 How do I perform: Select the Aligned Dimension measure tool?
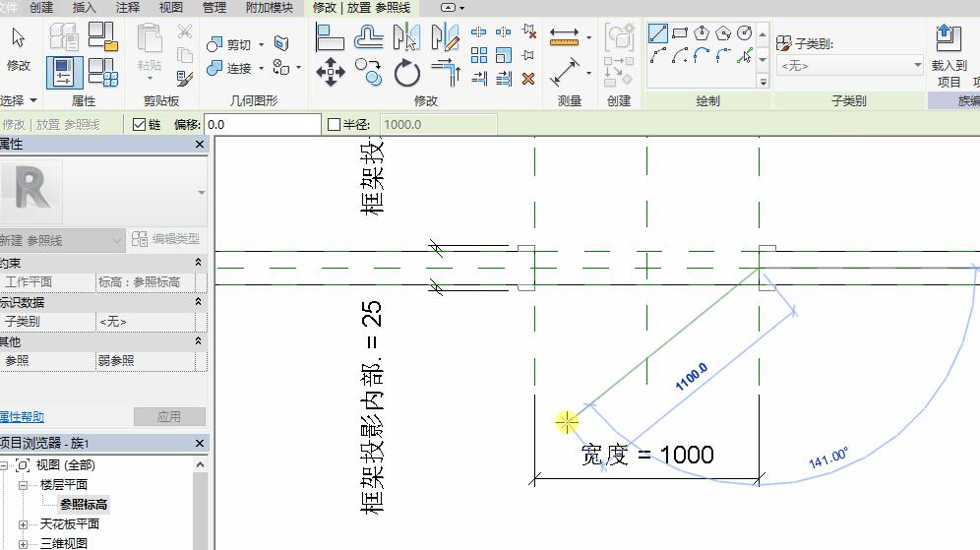(x=565, y=37)
